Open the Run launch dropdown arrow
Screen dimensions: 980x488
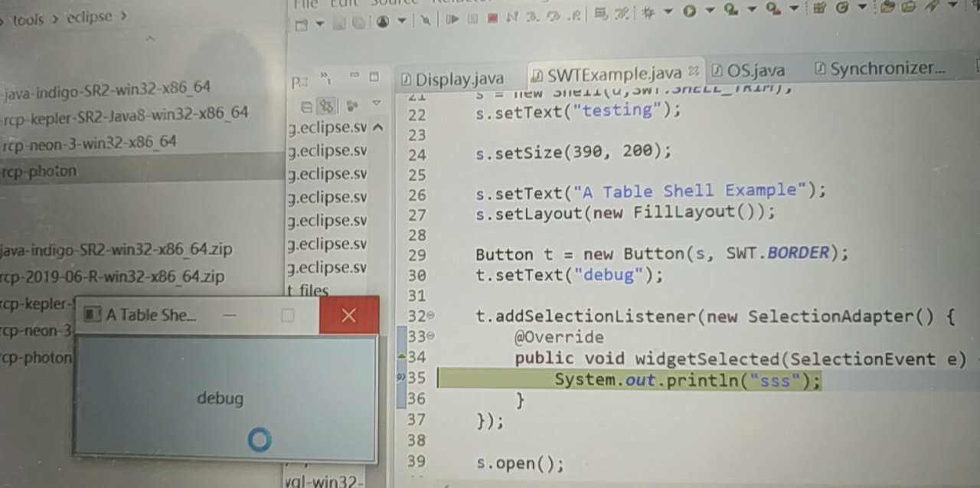click(710, 11)
